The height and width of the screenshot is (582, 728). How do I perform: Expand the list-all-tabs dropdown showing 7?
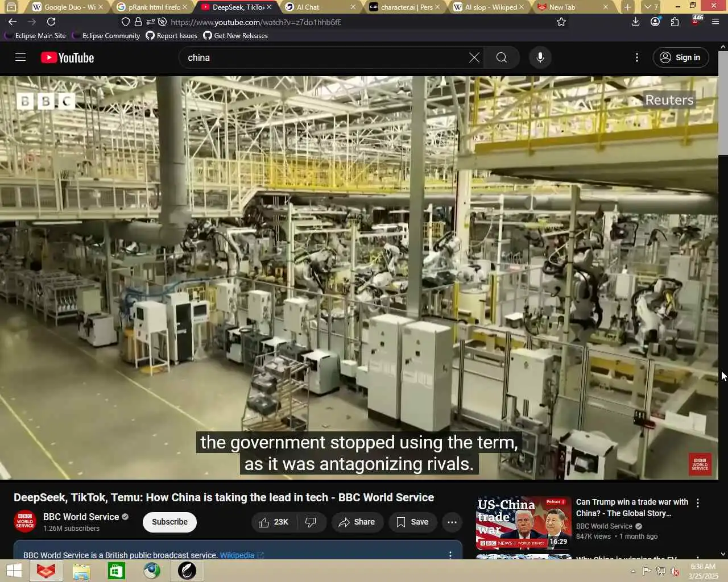651,7
